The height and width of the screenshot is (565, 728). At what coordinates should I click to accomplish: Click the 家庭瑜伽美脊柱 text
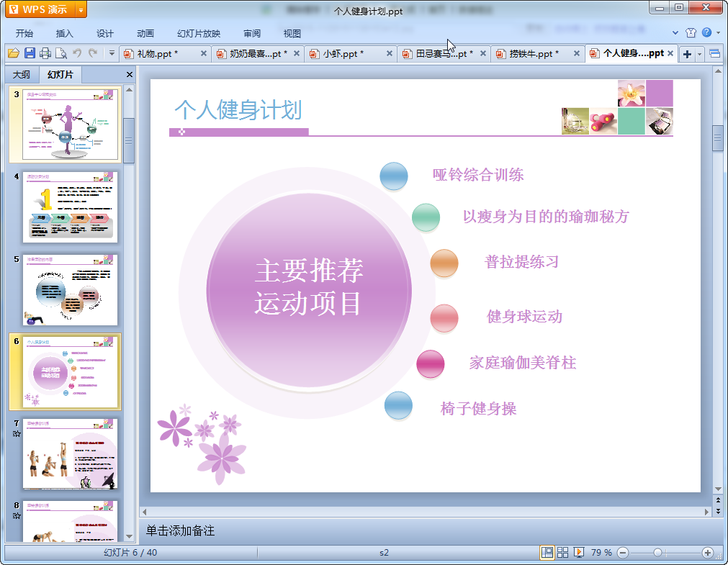[523, 362]
